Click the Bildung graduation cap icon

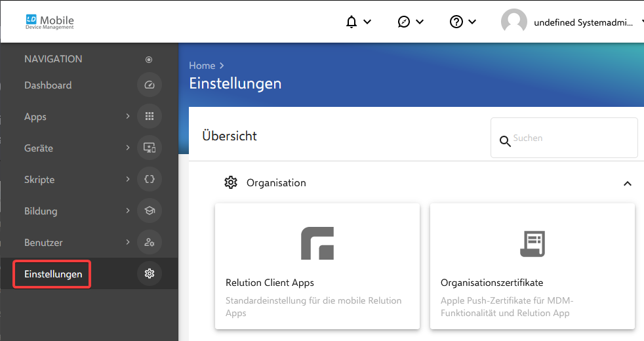coord(149,211)
